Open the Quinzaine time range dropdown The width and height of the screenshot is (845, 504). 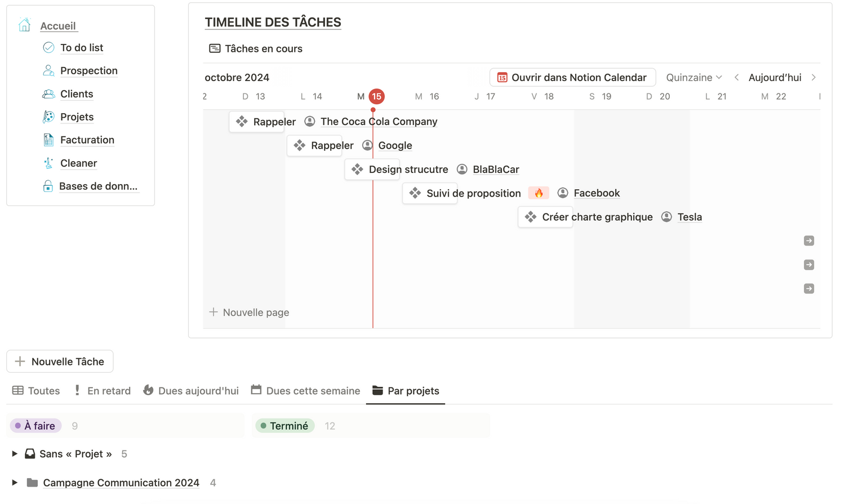click(693, 78)
